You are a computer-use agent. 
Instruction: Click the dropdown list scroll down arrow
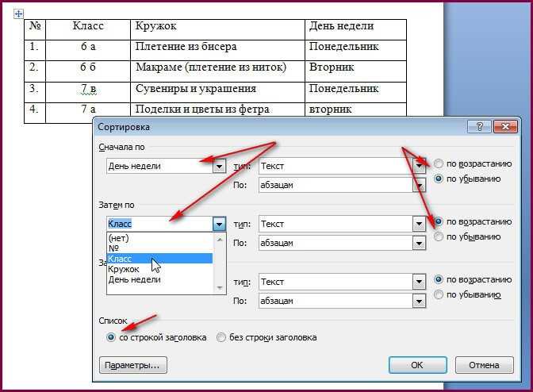pos(220,288)
